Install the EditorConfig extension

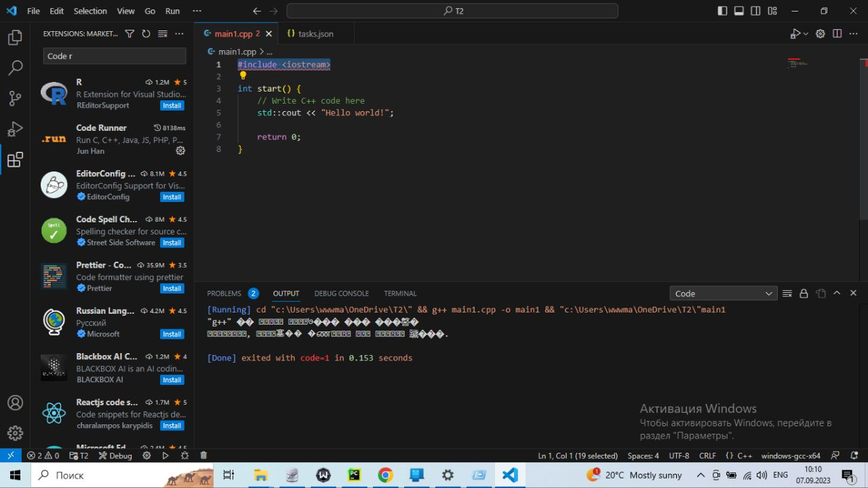point(172,197)
